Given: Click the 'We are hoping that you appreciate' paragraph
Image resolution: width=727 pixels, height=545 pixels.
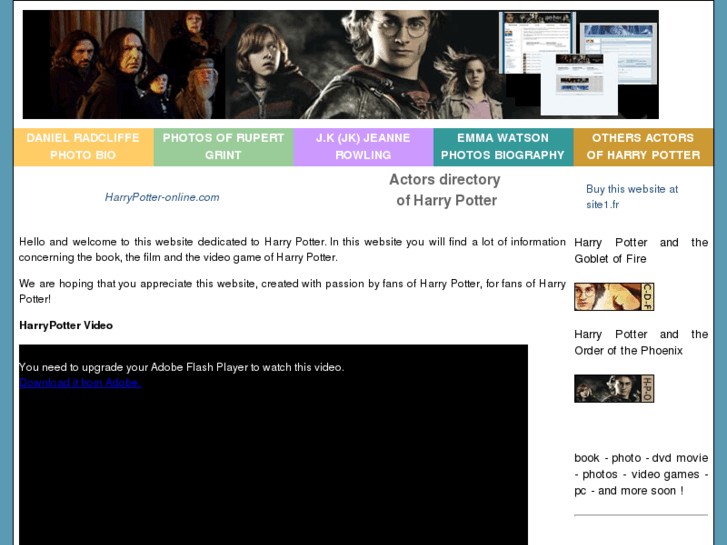Looking at the screenshot, I should [x=292, y=291].
